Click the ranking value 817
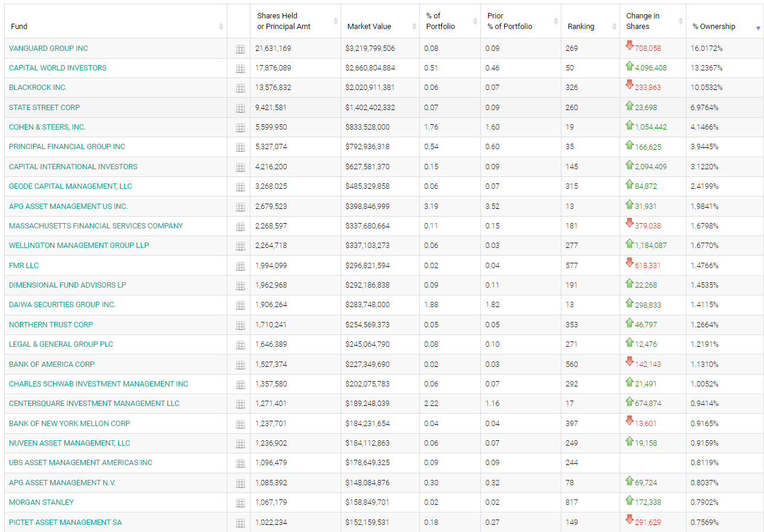This screenshot has width=764, height=532. point(572,502)
